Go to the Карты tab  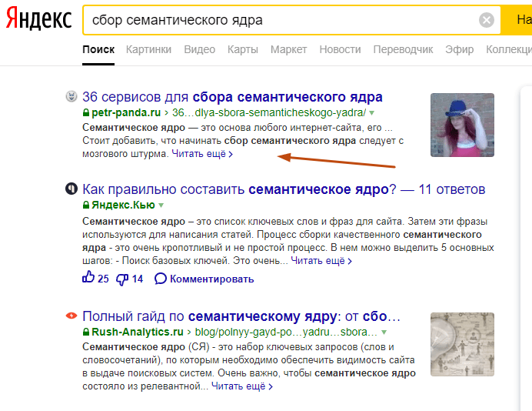point(243,49)
